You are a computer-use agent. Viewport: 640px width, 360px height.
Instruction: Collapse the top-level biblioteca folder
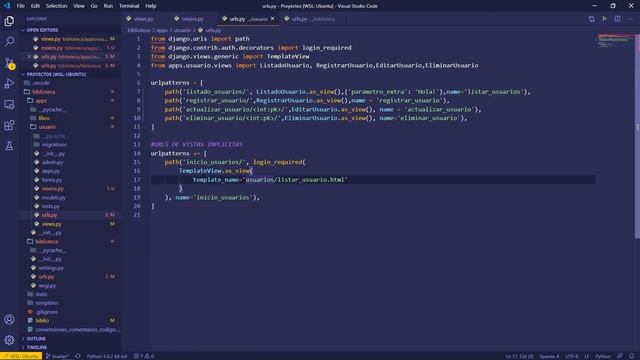coord(43,92)
